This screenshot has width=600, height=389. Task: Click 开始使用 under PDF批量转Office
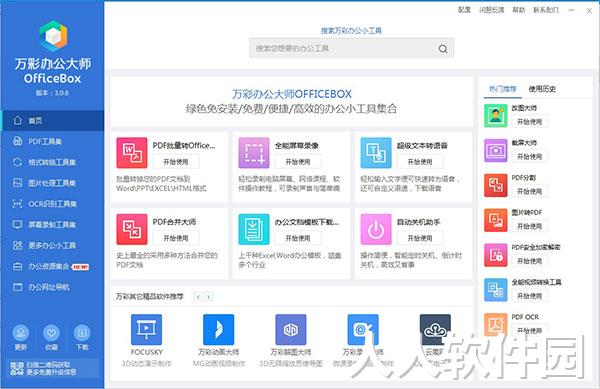(176, 162)
